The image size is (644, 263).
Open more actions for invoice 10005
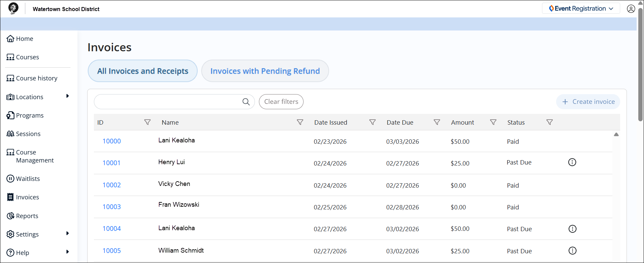573,251
